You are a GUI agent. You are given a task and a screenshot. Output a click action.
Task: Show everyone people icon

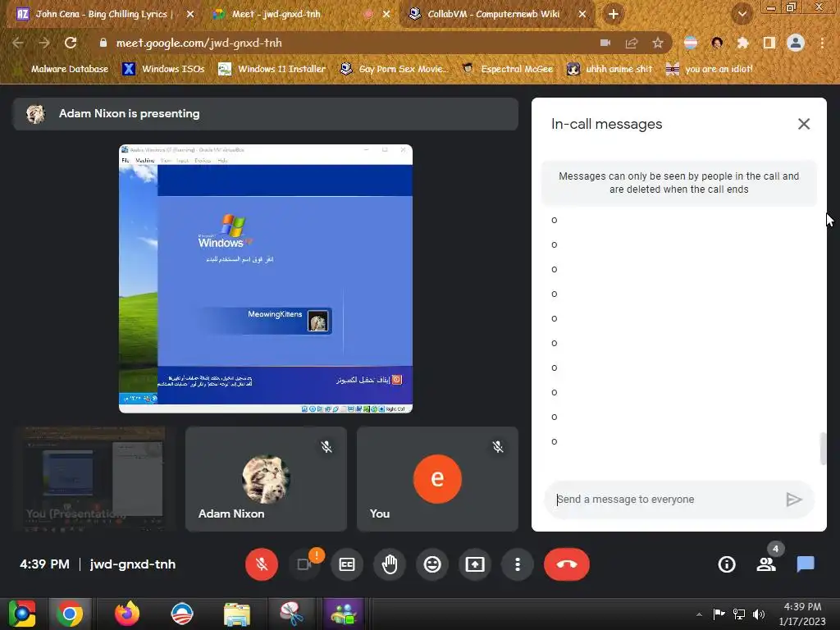766,564
